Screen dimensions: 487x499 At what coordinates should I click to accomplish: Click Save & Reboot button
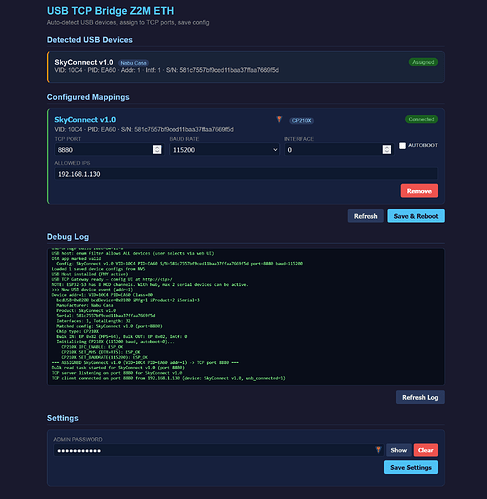click(416, 216)
